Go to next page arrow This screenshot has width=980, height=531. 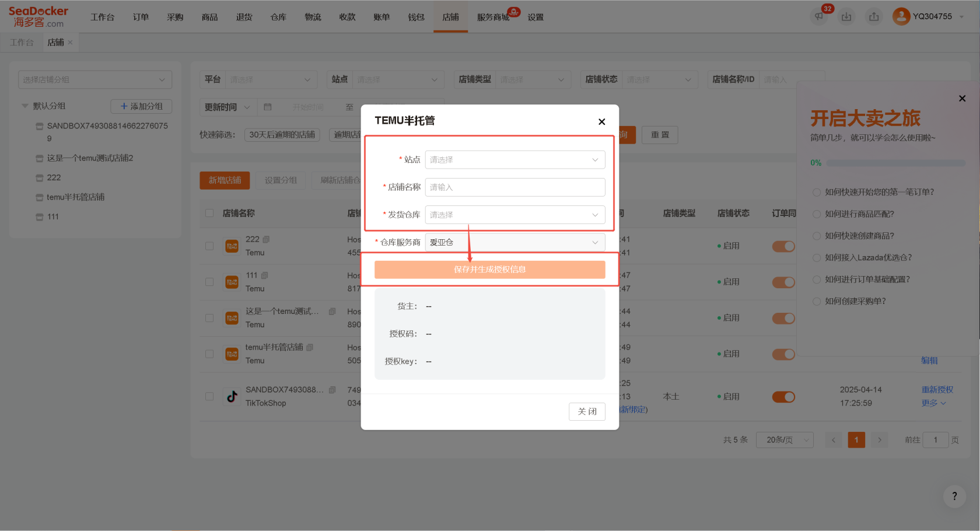point(879,440)
